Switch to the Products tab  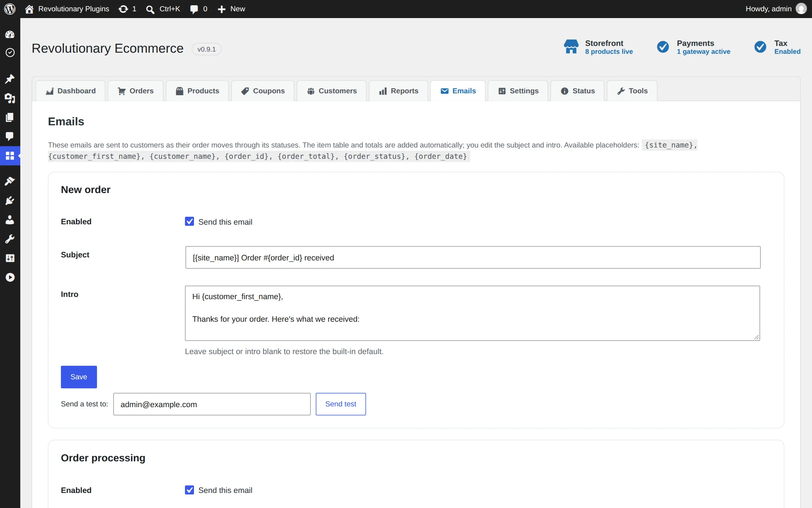197,91
